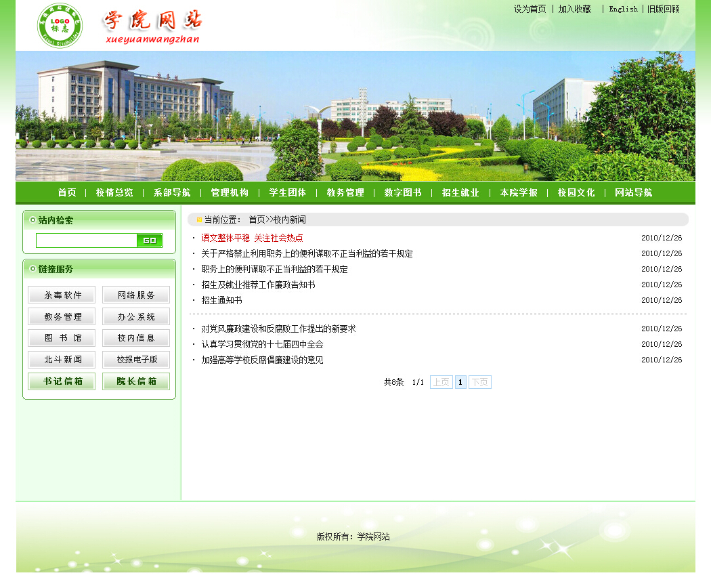
Task: Click the 链接服务 panel heading
Action: pyautogui.click(x=56, y=269)
